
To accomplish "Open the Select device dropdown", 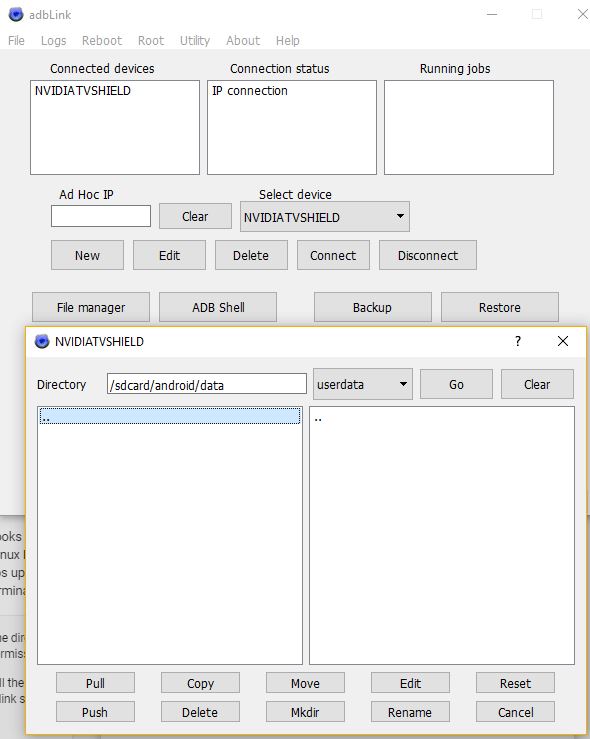I will tap(325, 217).
